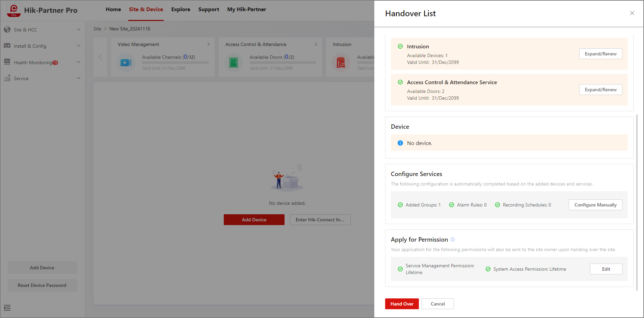
Task: Open Video Management card arrow
Action: point(209,44)
